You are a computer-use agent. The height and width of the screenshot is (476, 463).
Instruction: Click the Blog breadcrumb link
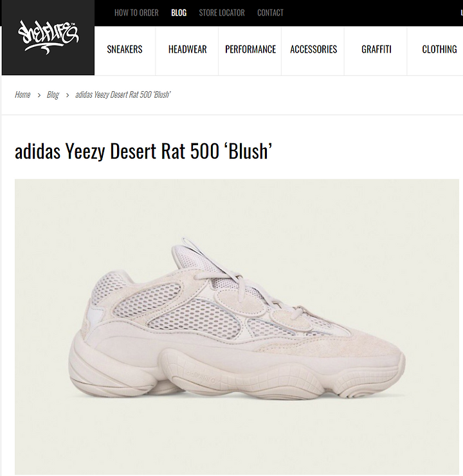(53, 94)
